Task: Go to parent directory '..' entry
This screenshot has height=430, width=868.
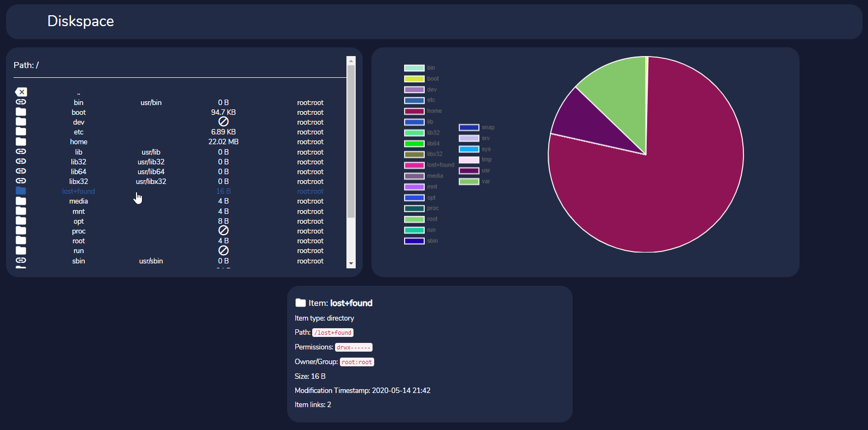Action: [x=79, y=93]
